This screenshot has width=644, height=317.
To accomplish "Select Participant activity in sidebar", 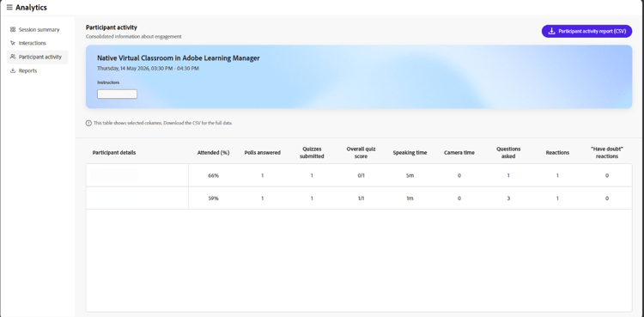I will (38, 57).
